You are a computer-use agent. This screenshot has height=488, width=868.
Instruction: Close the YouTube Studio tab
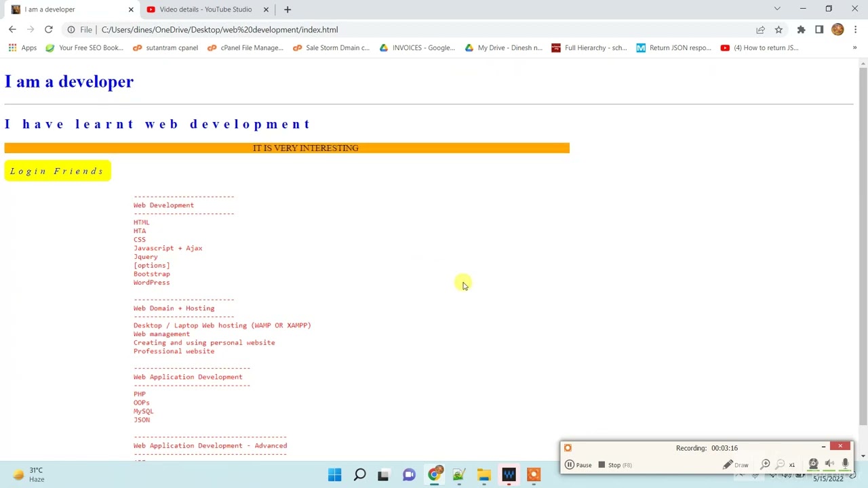click(x=267, y=9)
